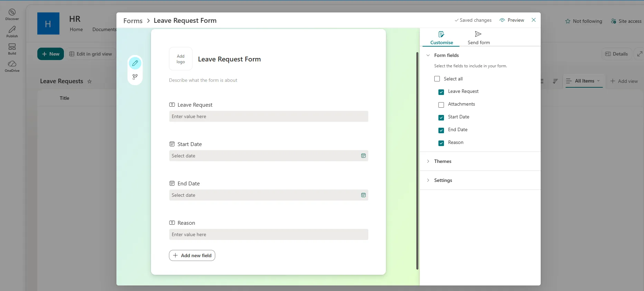
Task: Check the Attachments field checkbox
Action: (x=441, y=105)
